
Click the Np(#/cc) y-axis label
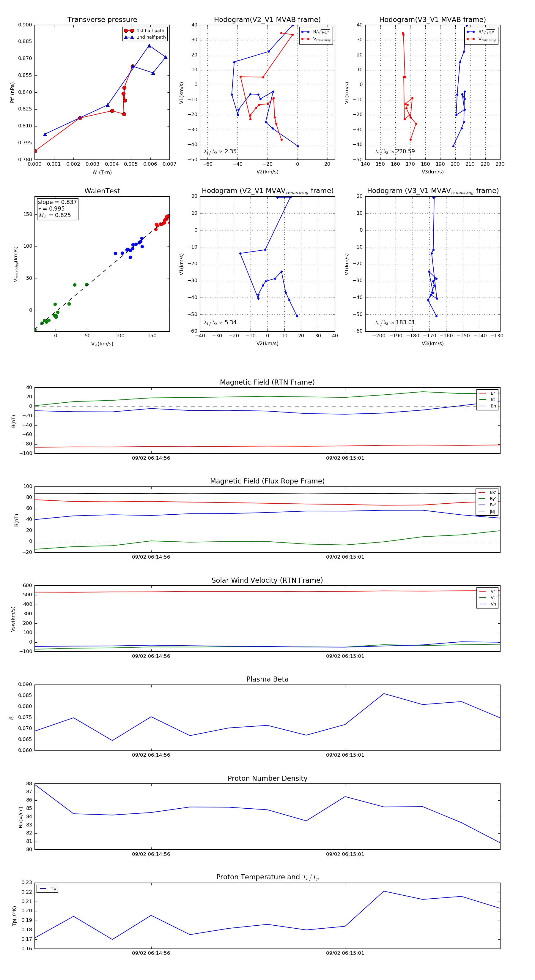[x=21, y=817]
